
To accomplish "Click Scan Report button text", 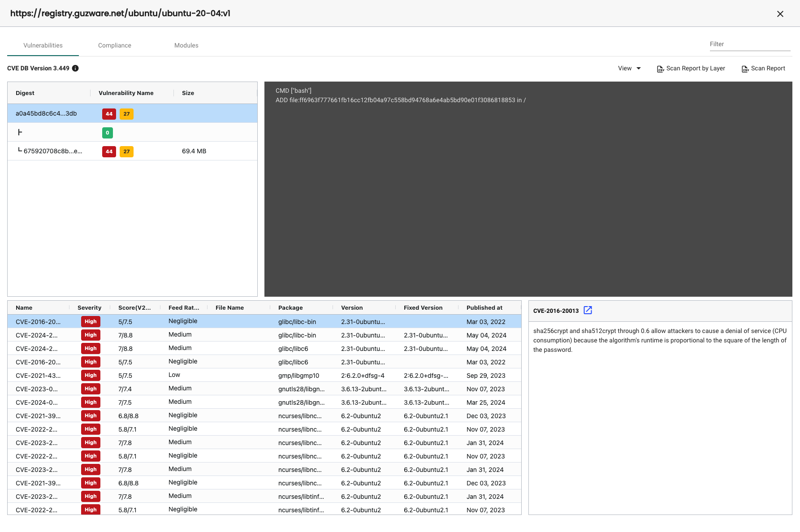I will click(x=768, y=68).
